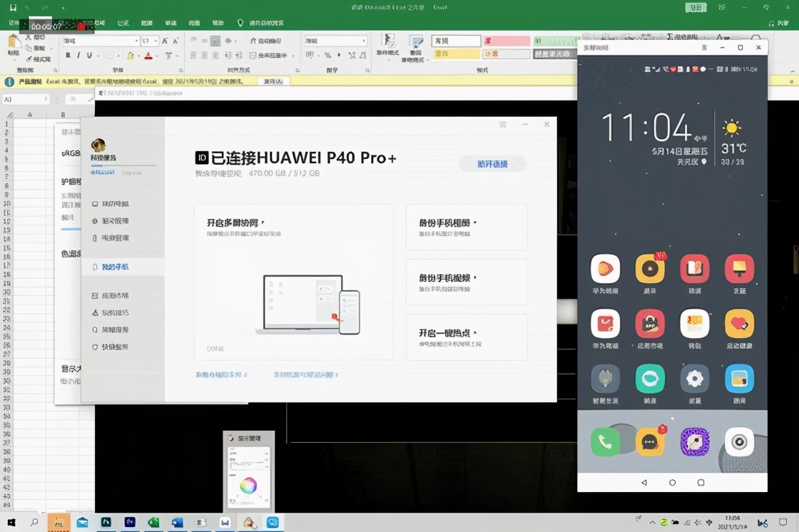Tap the phone's square Recents navigation button
Screen dimensions: 799x532
pos(701,482)
